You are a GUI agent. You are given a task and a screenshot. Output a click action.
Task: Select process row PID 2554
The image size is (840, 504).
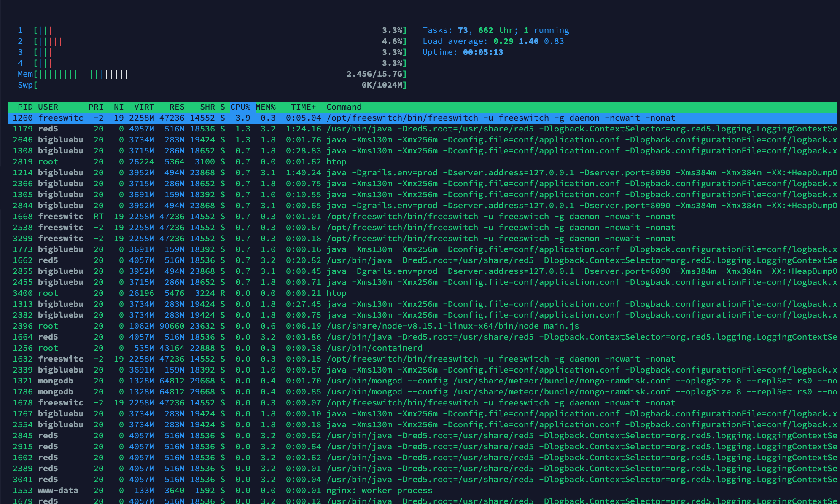(423, 425)
